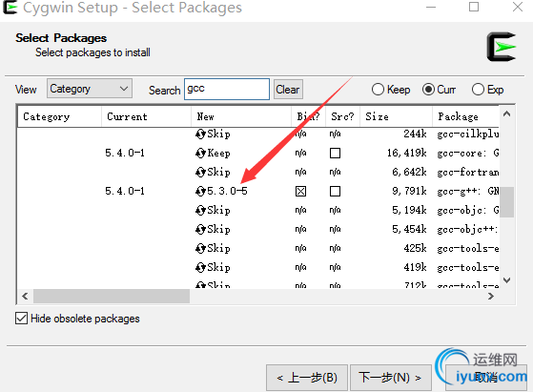Proceed with the 下一步(N) button

pyautogui.click(x=391, y=378)
